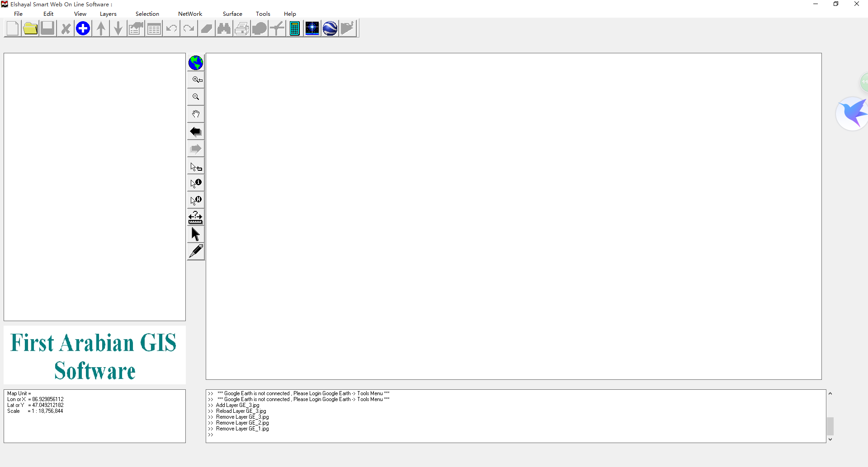Go to previous extent with black left arrow
This screenshot has width=868, height=467.
(x=196, y=132)
